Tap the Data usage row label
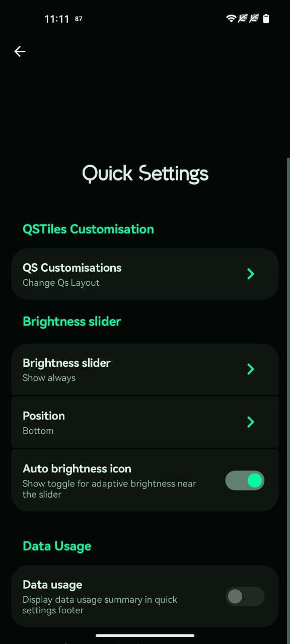The height and width of the screenshot is (644, 290). pos(52,585)
